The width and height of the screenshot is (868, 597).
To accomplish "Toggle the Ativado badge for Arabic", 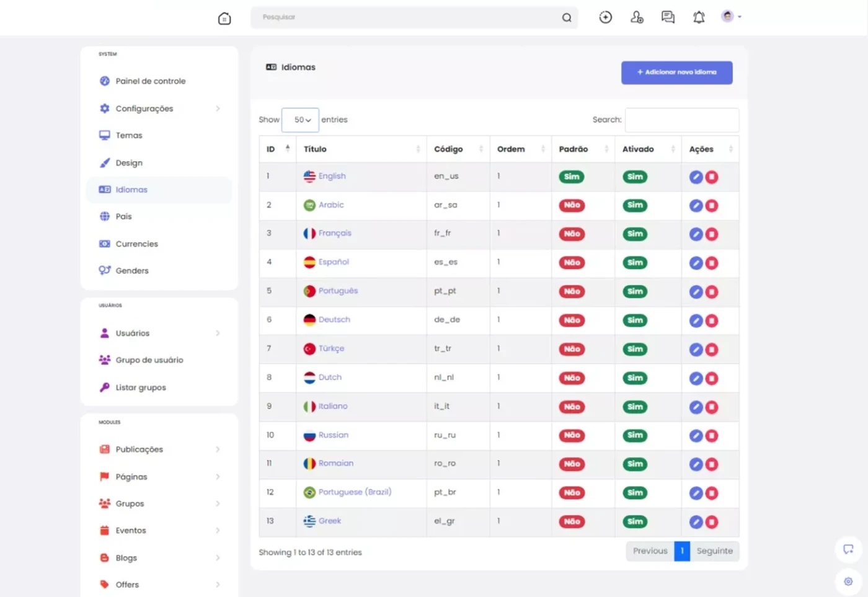I will pyautogui.click(x=635, y=205).
